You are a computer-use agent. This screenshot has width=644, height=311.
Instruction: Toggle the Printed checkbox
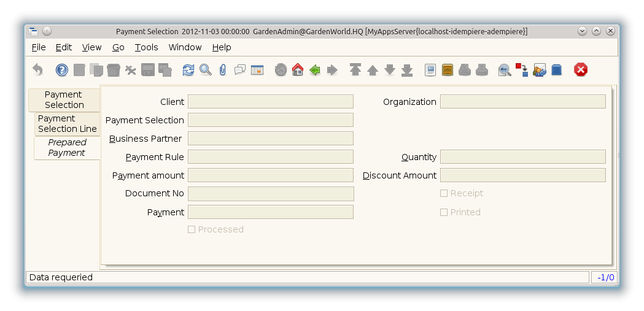pyautogui.click(x=444, y=212)
